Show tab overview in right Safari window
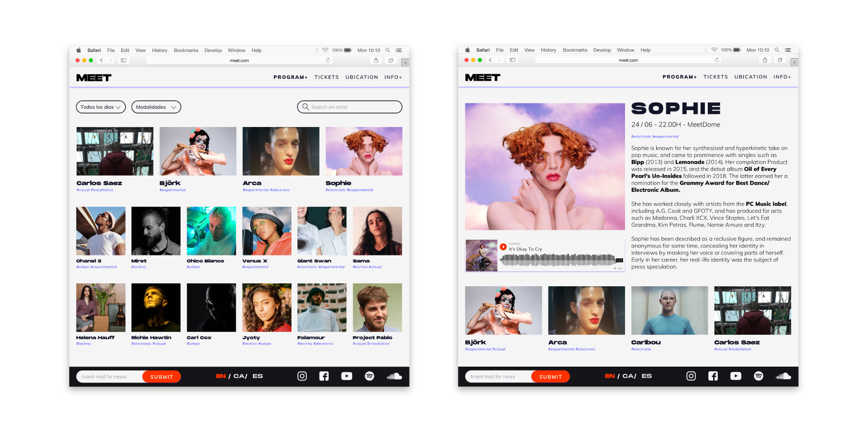This screenshot has width=868, height=433. click(x=780, y=60)
